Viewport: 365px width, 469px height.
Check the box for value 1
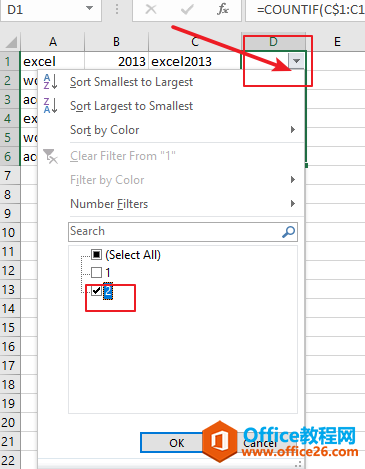pyautogui.click(x=96, y=273)
